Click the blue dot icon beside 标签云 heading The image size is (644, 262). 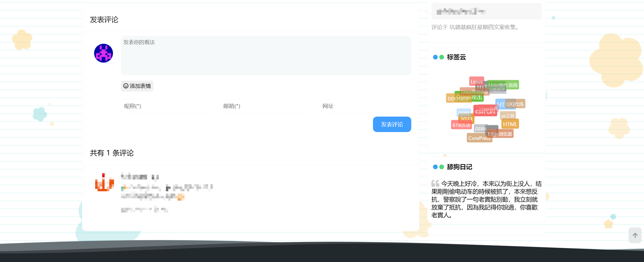435,57
